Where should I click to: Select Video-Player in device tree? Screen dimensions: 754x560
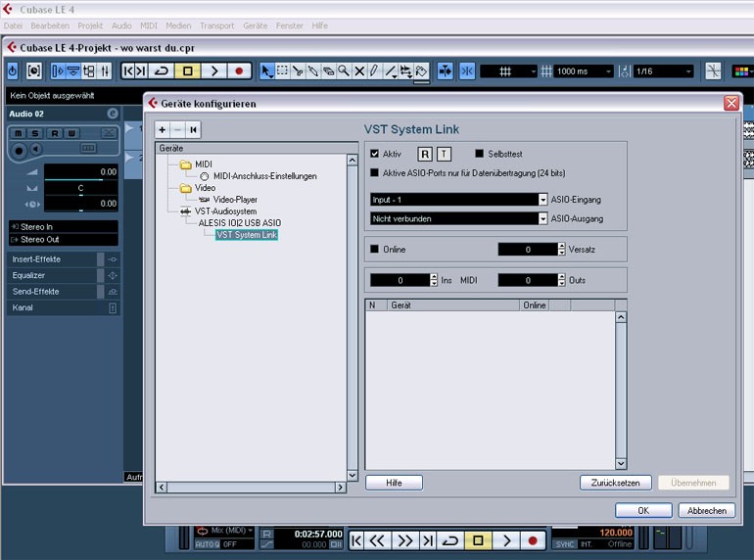pos(235,200)
